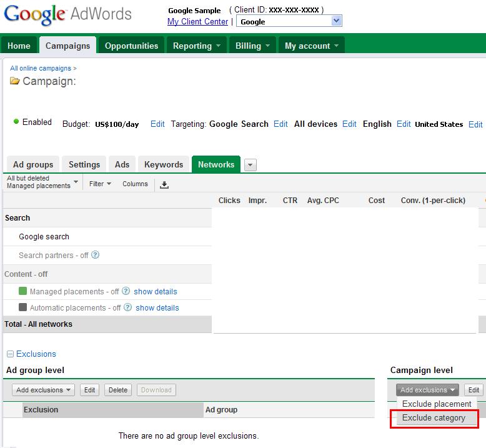Switch to the Ads tab
The width and height of the screenshot is (486, 448).
122,164
